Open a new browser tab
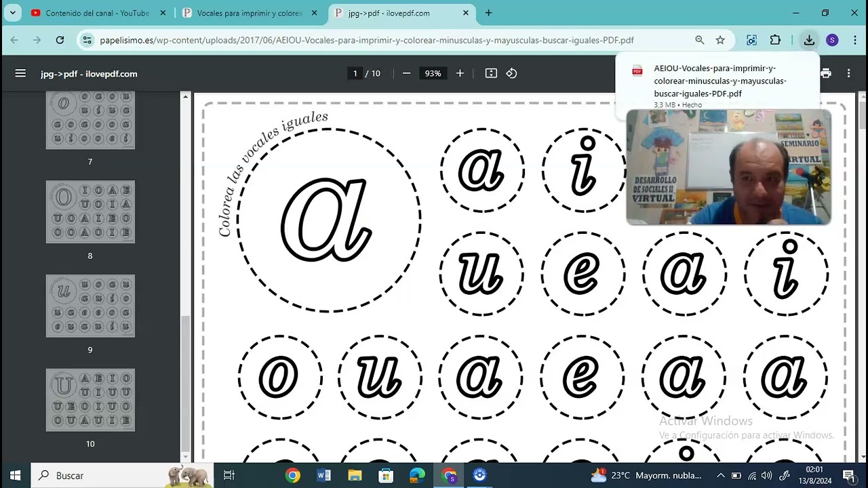This screenshot has height=488, width=868. click(x=488, y=13)
